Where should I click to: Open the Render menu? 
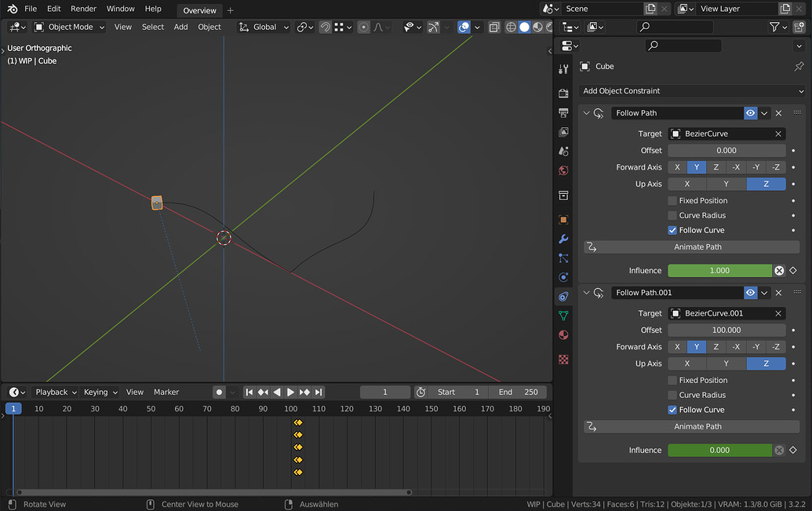[x=83, y=9]
